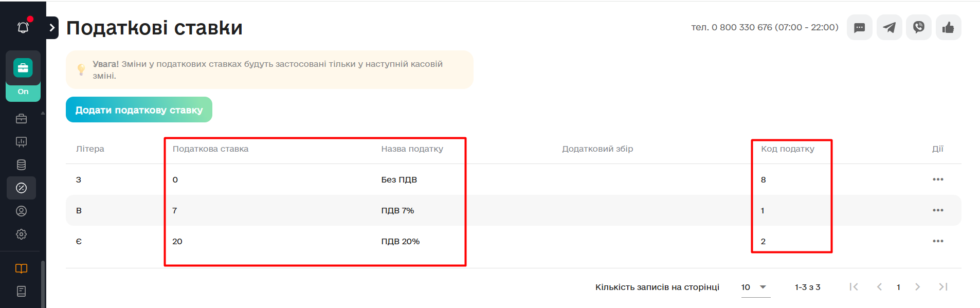Screen dimensions: 980x308
Task: Open actions menu for 'Без ПДВ' row
Action: coord(938,179)
